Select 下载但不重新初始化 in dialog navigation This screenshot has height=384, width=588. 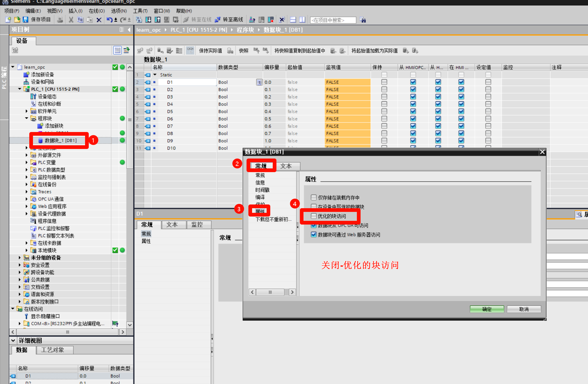(x=273, y=219)
